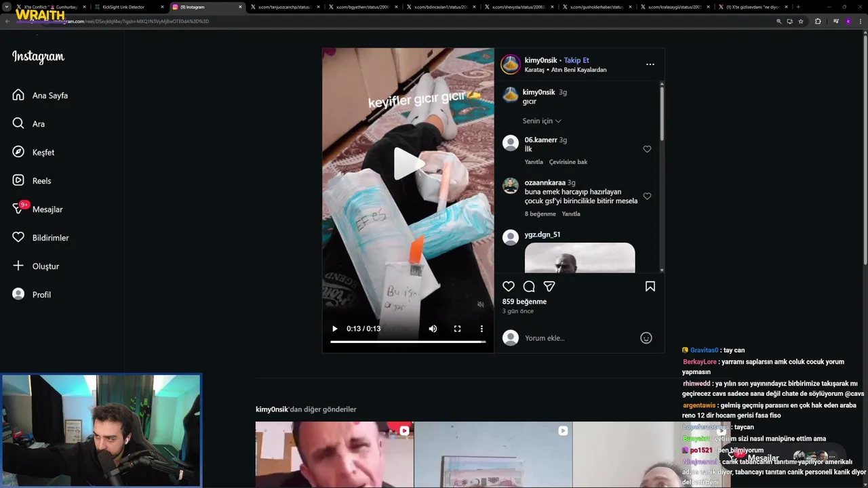The height and width of the screenshot is (488, 868).
Task: Switch to KickSight Link Detector tab
Action: point(127,7)
